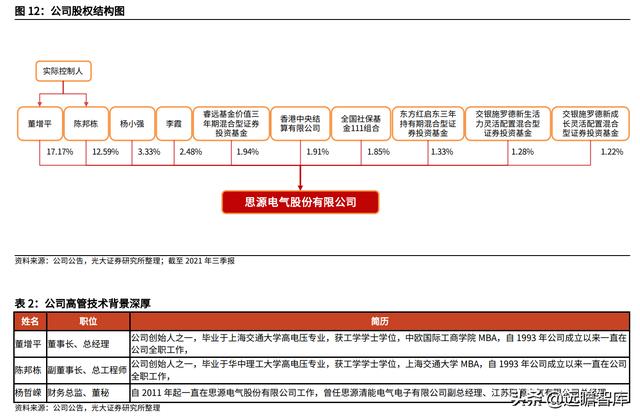Click the 陈邦栋 name cell in table

pyautogui.click(x=30, y=370)
